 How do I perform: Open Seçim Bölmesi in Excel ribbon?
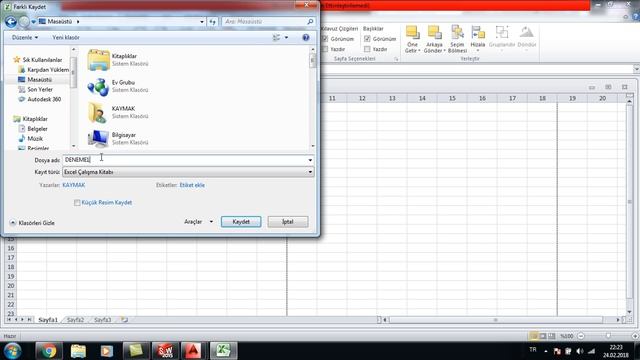[457, 39]
